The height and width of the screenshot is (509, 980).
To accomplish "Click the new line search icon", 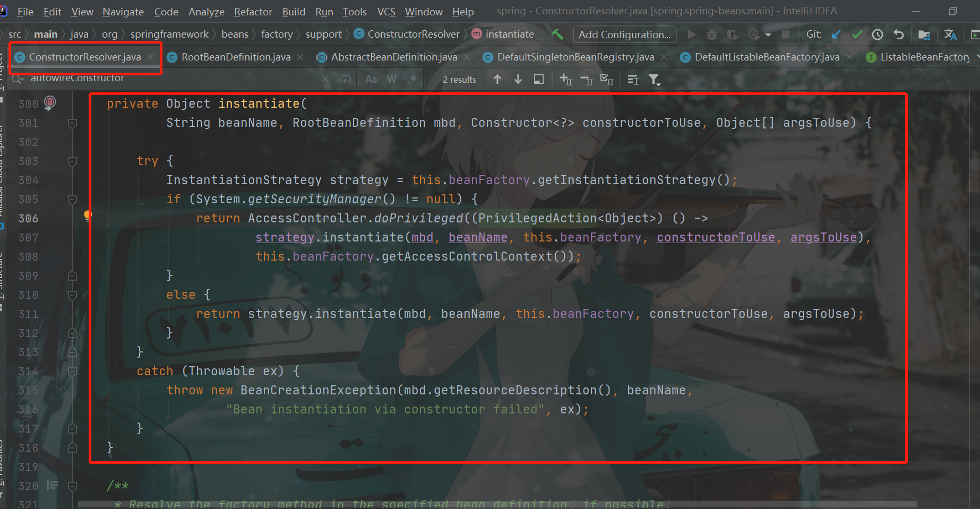I will (346, 79).
